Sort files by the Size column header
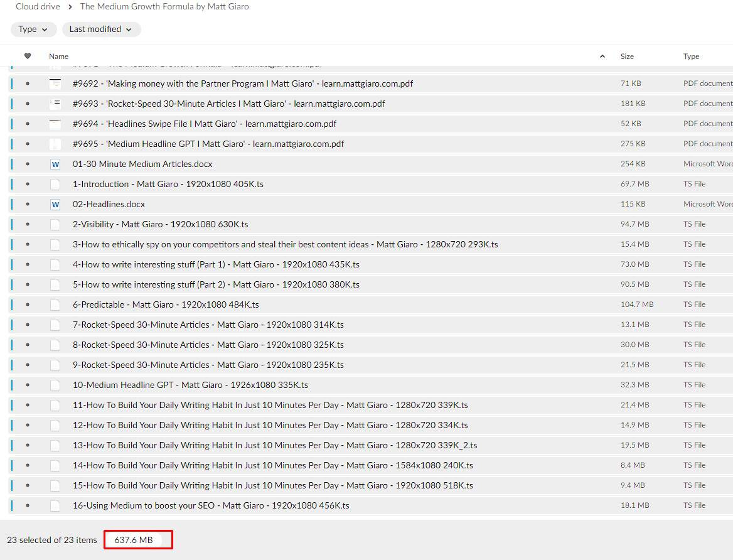733x560 pixels. (627, 57)
